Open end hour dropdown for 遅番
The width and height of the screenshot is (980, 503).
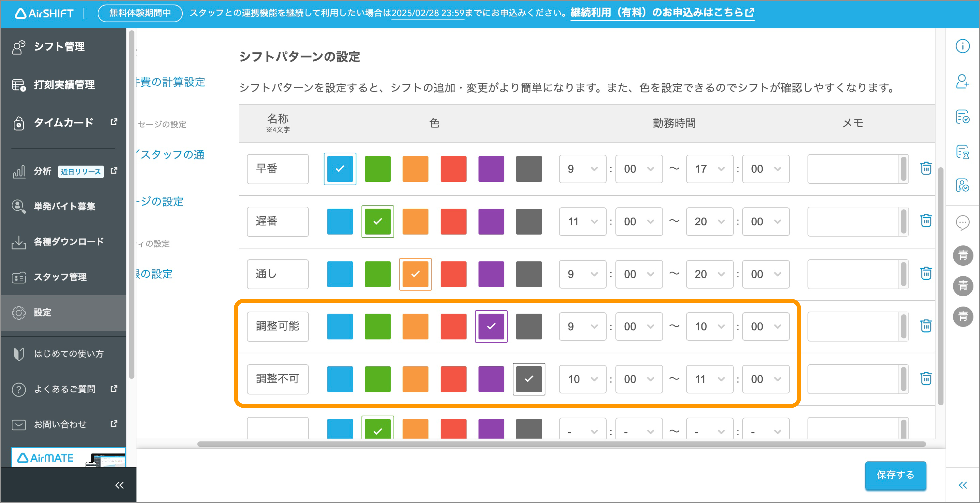710,221
